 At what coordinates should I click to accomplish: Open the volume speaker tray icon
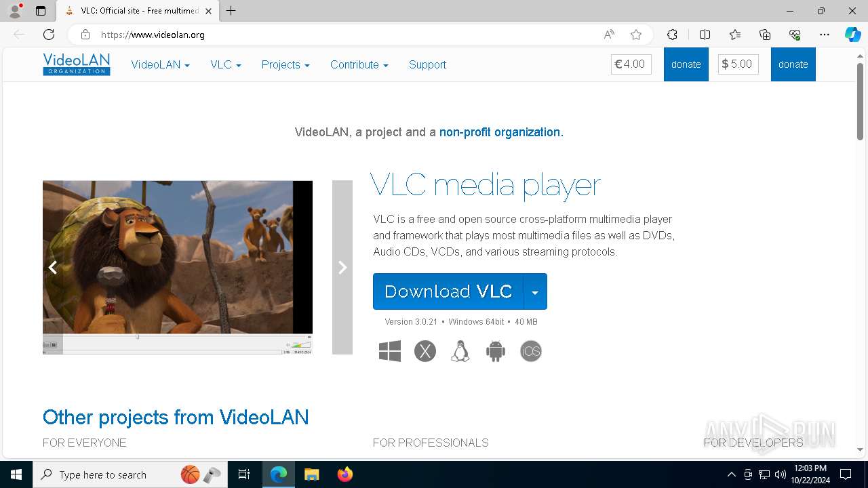(781, 474)
